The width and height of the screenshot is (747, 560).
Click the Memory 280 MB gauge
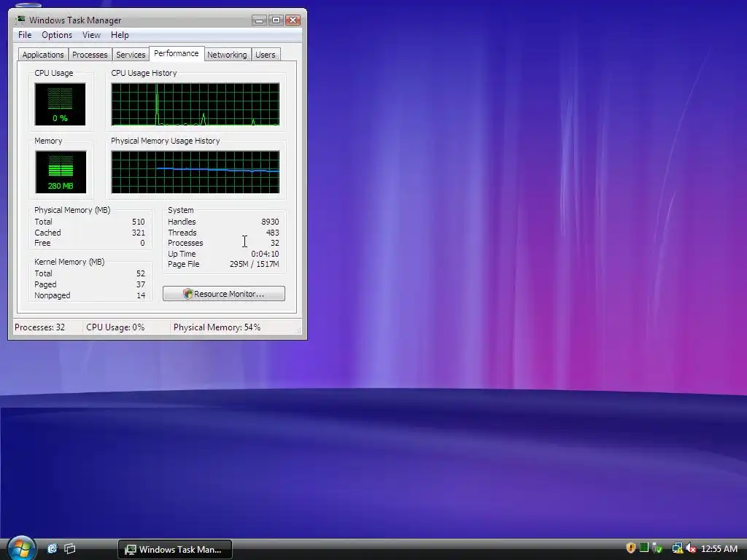(61, 172)
